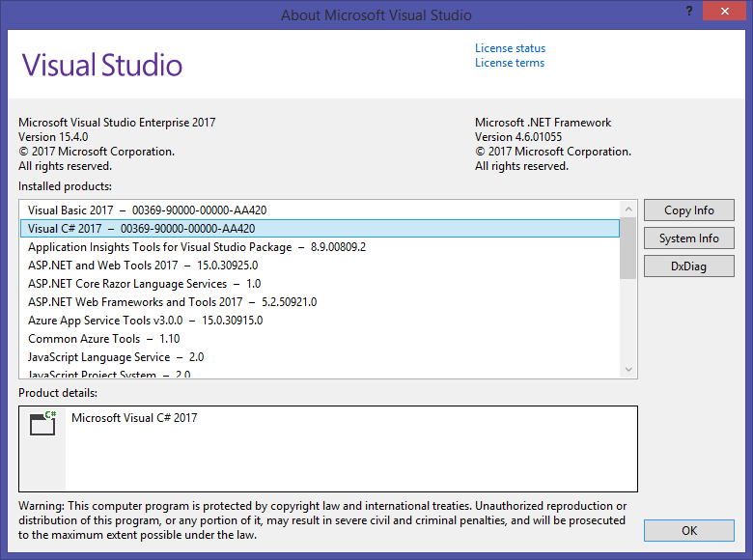The height and width of the screenshot is (560, 753).
Task: Click the Microsoft Visual Studio Enterprise 2017 text
Action: tap(117, 123)
